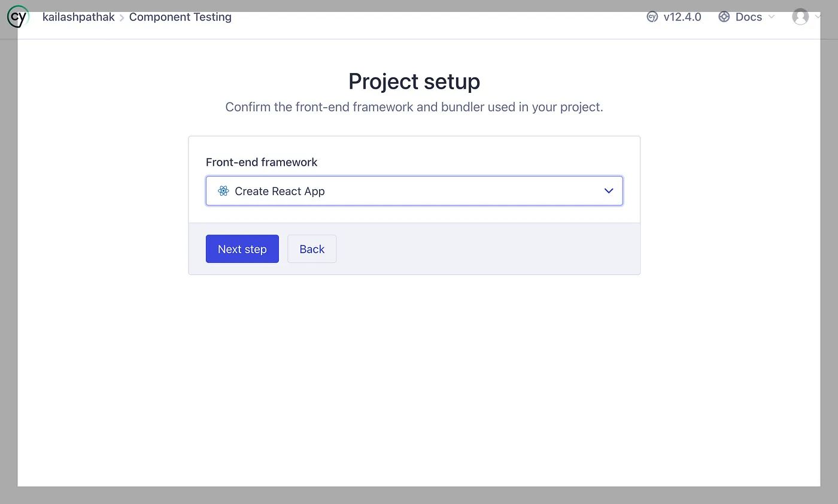
Task: Click the Cypress logo icon
Action: [x=18, y=17]
